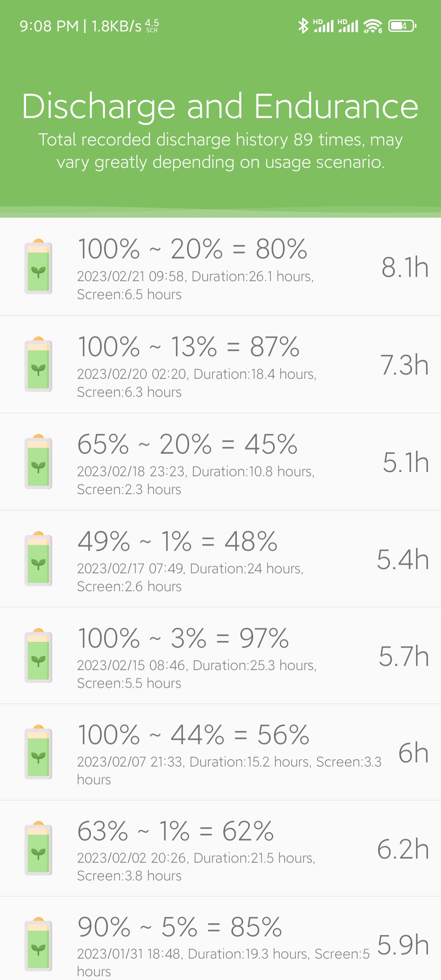Open the 2023/02/21 09:58 discharge record
This screenshot has width=441, height=980.
click(220, 267)
